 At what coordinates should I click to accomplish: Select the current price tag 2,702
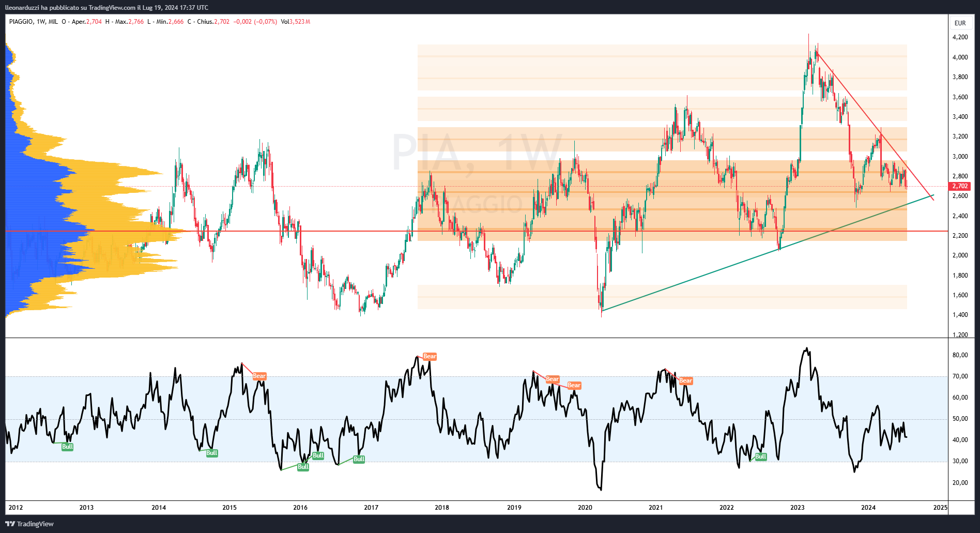click(x=960, y=186)
